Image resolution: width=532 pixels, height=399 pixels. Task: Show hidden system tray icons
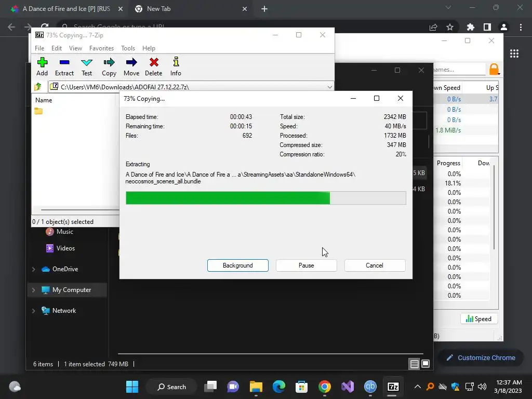418,387
